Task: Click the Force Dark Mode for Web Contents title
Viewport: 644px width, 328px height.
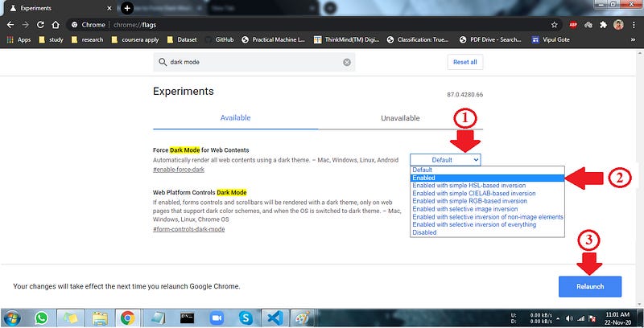Action: pos(200,150)
